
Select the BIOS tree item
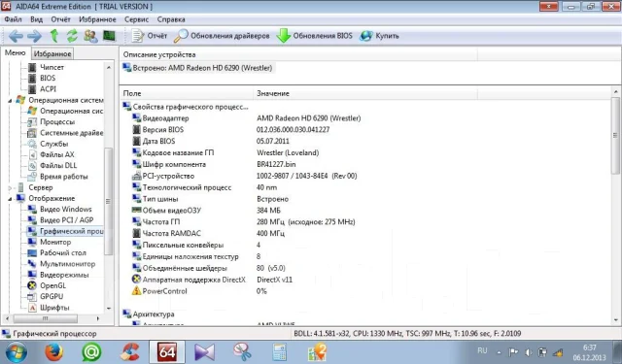point(43,78)
